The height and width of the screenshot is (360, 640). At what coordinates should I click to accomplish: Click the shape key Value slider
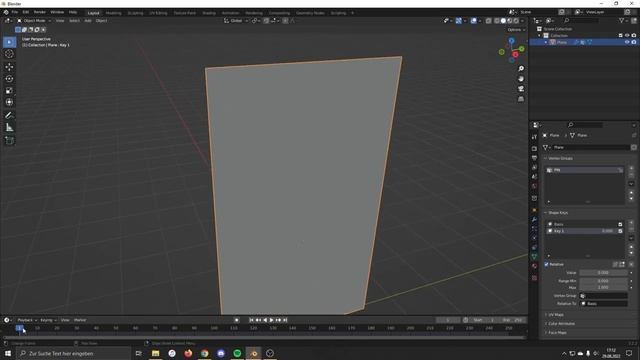pos(603,273)
